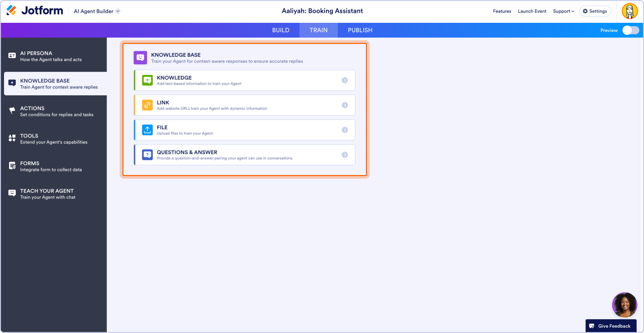Click 'How the Agent talks and acts' subtitle
Image resolution: width=644 pixels, height=333 pixels.
pyautogui.click(x=51, y=59)
